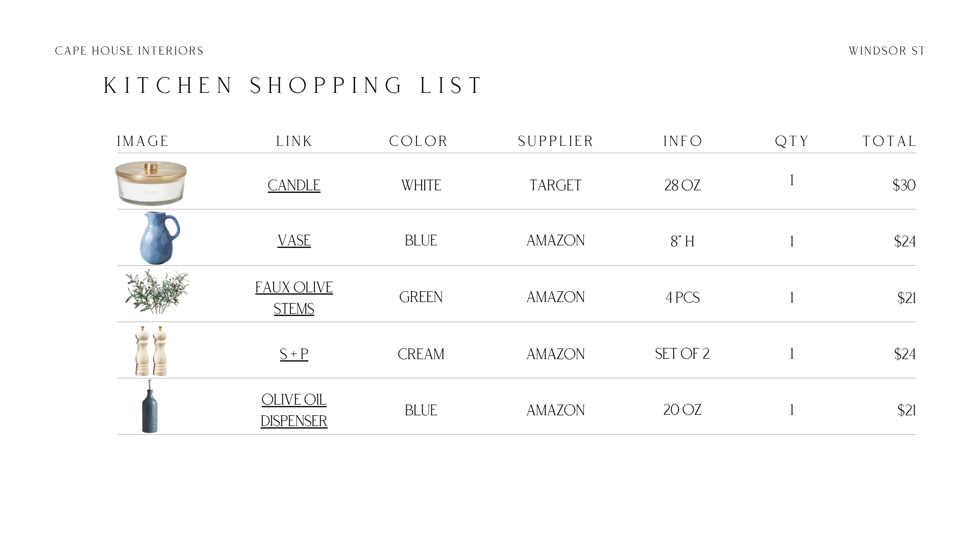
Task: Open the CANDLE product link
Action: pos(294,185)
